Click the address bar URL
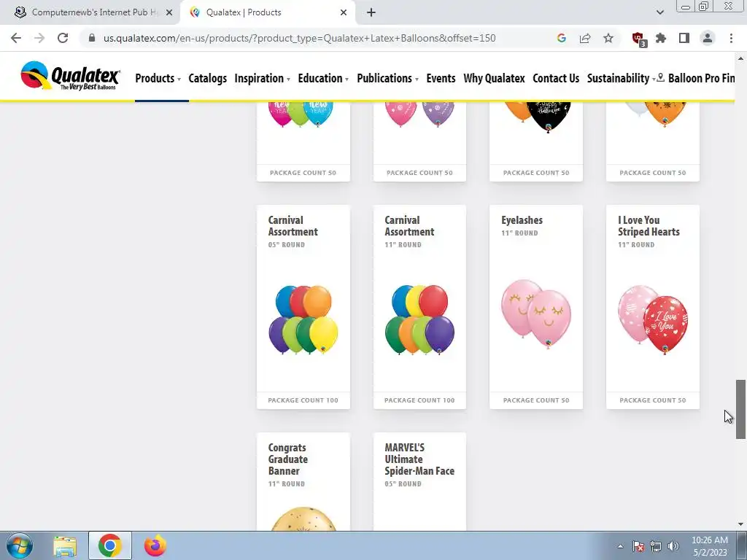 [x=299, y=38]
